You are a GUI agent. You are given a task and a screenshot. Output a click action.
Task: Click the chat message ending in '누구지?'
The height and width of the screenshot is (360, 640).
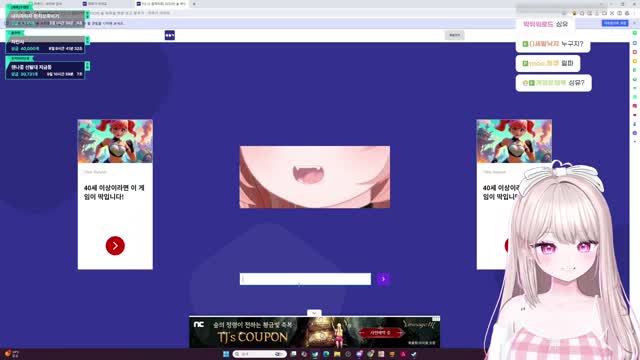553,44
